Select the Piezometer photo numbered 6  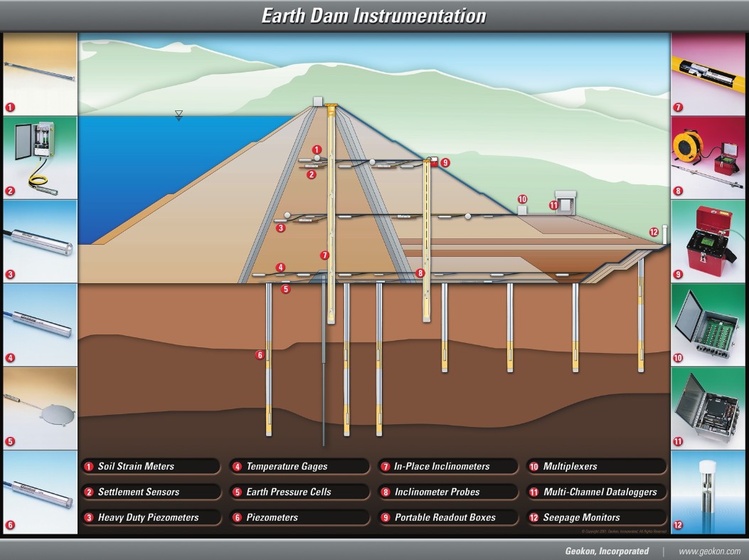click(40, 492)
